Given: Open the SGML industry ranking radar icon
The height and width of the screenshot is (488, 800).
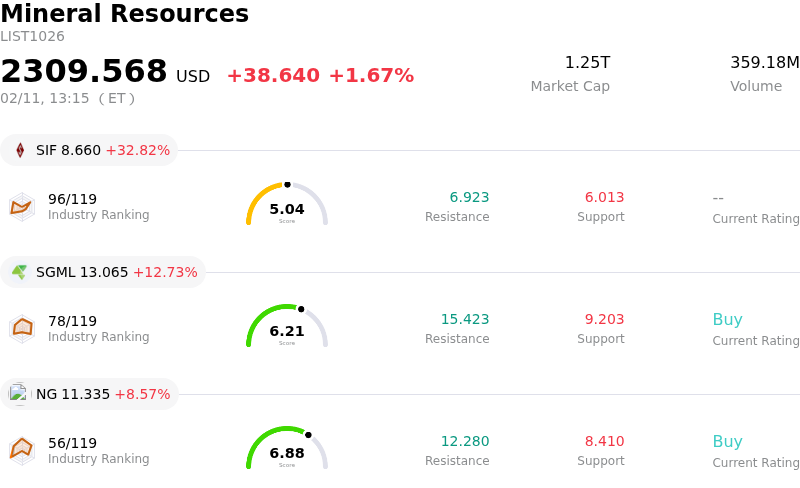Looking at the screenshot, I should coord(22,328).
